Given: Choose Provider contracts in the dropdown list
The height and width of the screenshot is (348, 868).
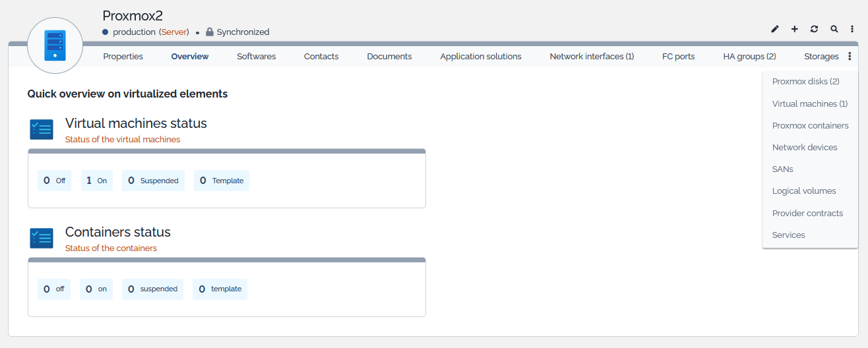Looking at the screenshot, I should pos(807,213).
